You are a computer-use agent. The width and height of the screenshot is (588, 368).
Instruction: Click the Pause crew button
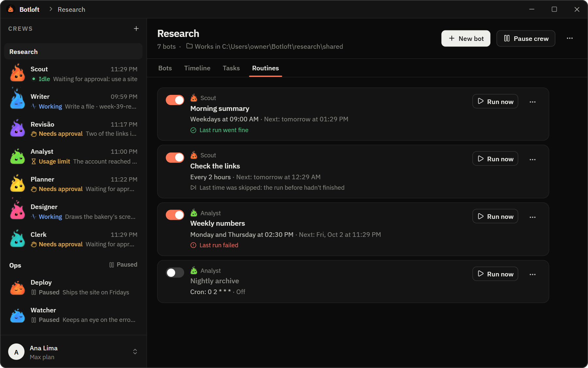tap(526, 39)
